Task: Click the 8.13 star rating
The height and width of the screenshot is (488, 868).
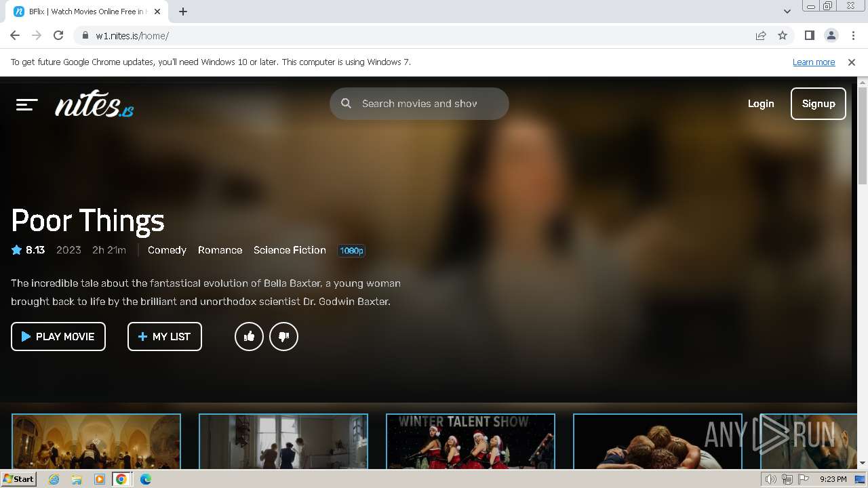Action: (x=28, y=250)
